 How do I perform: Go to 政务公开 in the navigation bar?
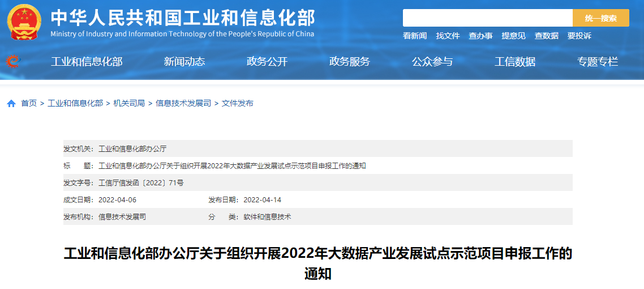click(267, 62)
